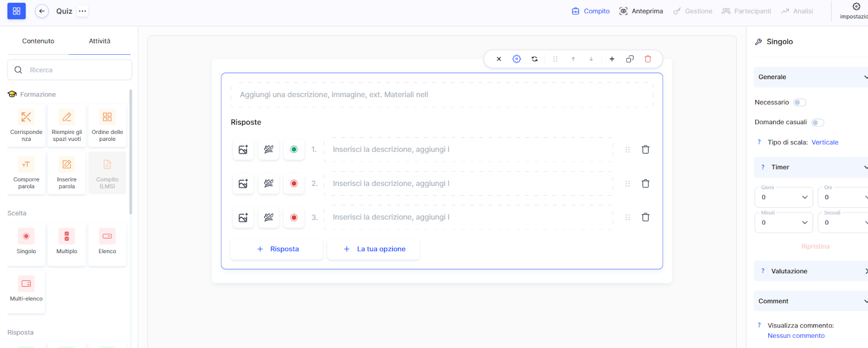Click the duplicate icon in question toolbar
This screenshot has height=348, width=868.
(630, 59)
